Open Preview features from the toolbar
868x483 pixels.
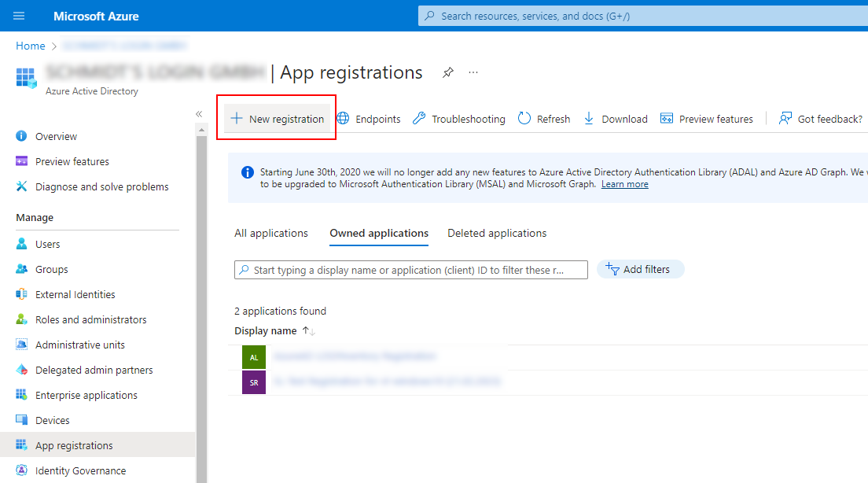(706, 119)
